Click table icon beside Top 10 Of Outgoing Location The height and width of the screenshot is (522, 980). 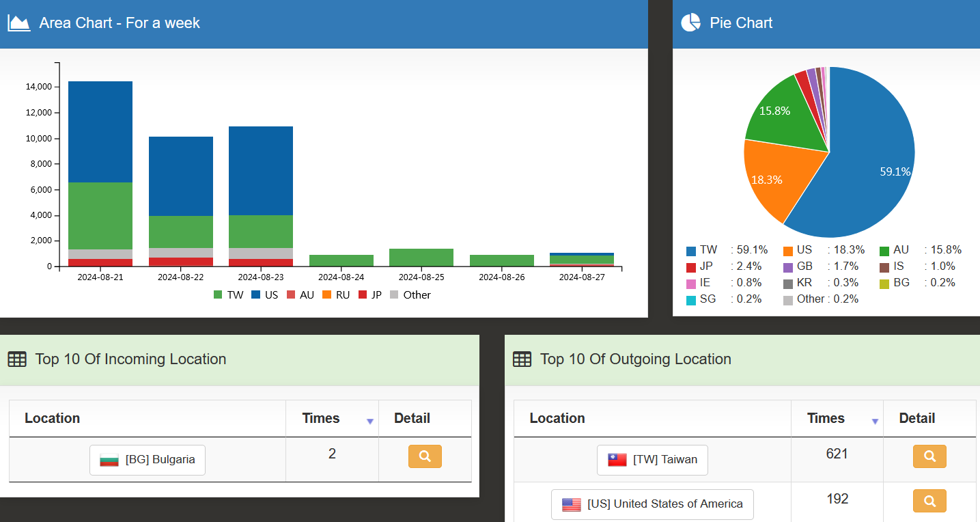pyautogui.click(x=522, y=359)
